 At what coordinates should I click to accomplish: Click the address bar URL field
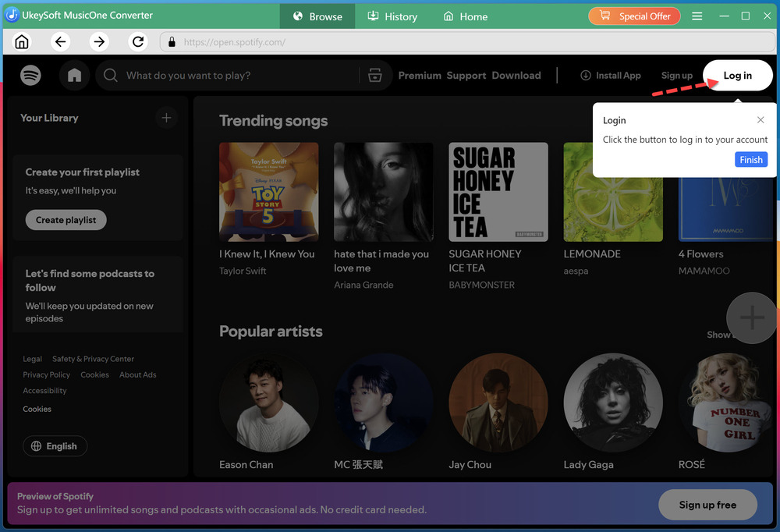(466, 42)
